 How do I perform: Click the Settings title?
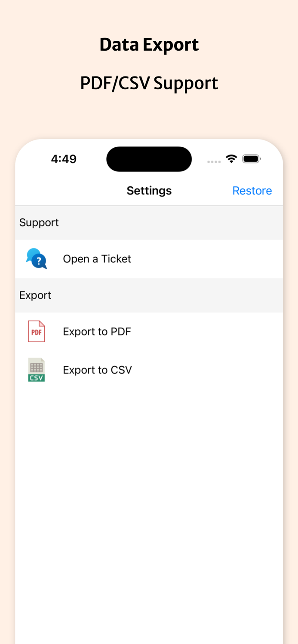coord(149,190)
